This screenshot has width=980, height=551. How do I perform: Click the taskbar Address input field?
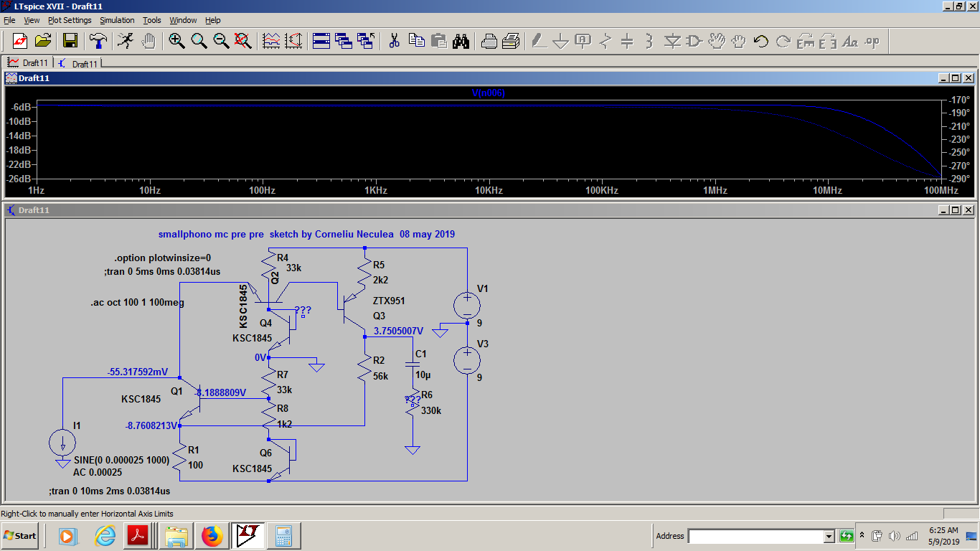tap(755, 536)
